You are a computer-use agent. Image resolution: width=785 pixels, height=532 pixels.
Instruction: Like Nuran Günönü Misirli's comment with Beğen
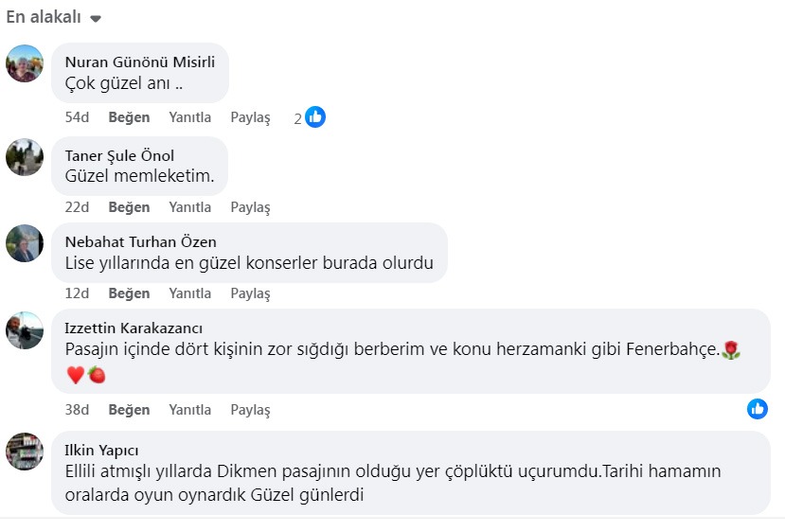pyautogui.click(x=129, y=117)
